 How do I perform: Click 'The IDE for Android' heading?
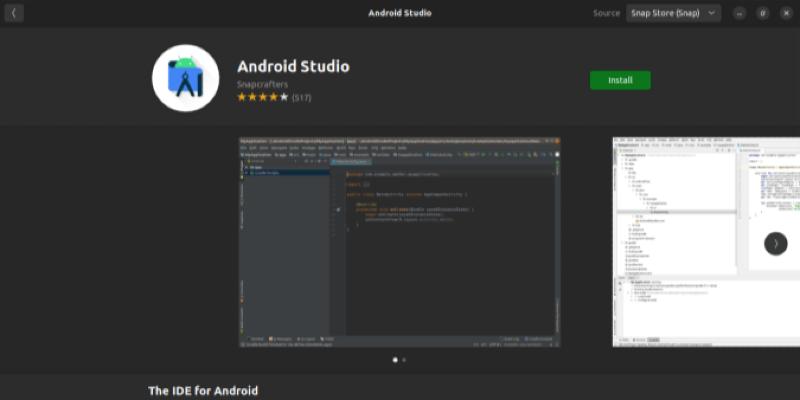(x=203, y=391)
